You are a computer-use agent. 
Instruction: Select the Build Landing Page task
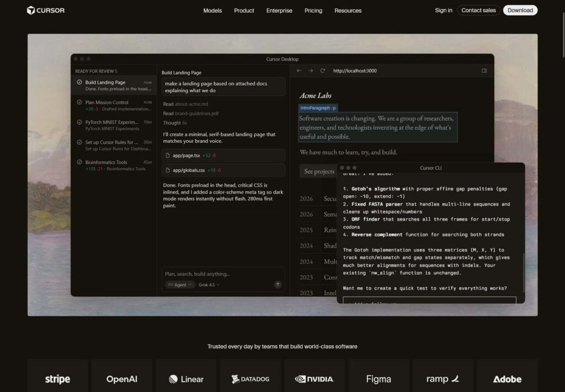[x=114, y=85]
